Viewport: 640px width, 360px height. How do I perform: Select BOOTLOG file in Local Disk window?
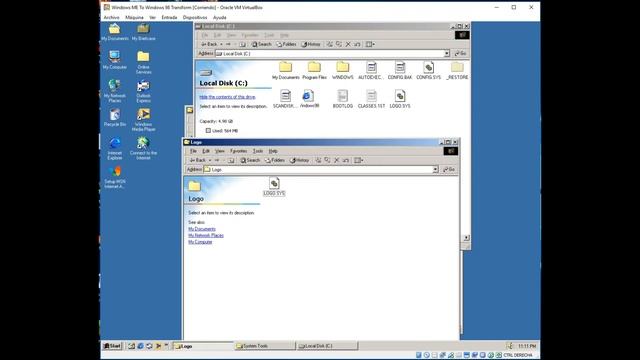point(342,99)
